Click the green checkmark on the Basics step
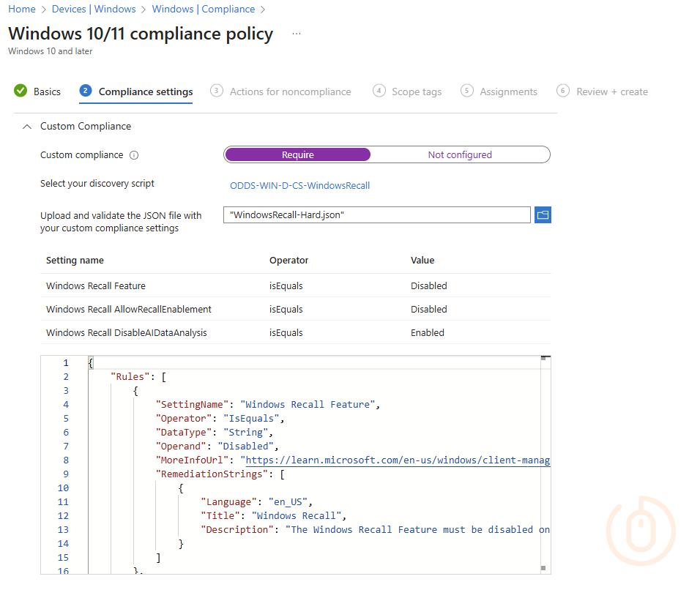This screenshot has height=590, width=700. [x=18, y=91]
